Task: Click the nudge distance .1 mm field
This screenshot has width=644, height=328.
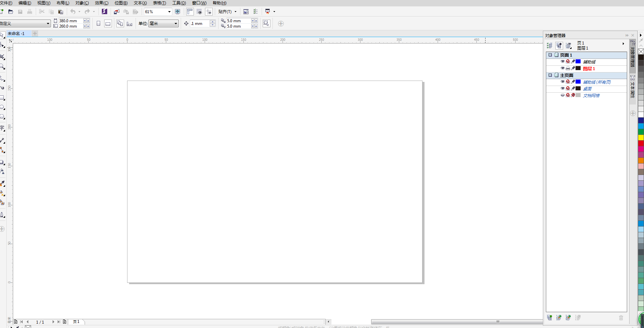Action: point(200,24)
